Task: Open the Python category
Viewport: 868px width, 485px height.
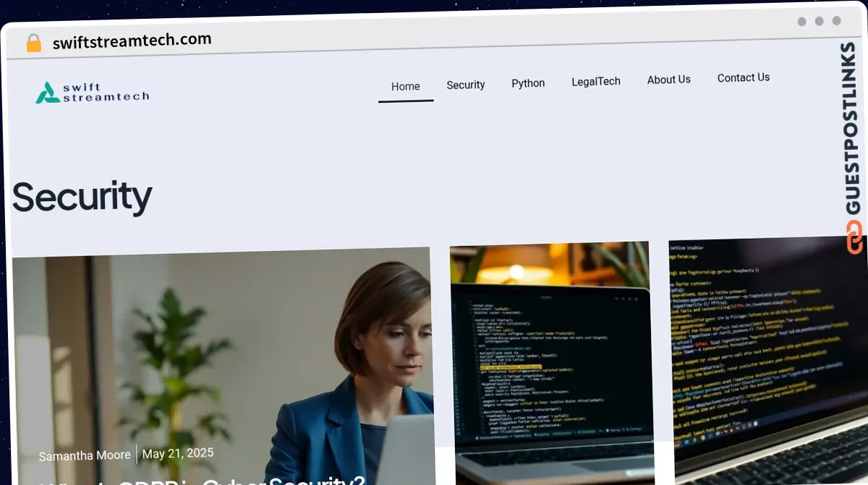Action: coord(528,83)
